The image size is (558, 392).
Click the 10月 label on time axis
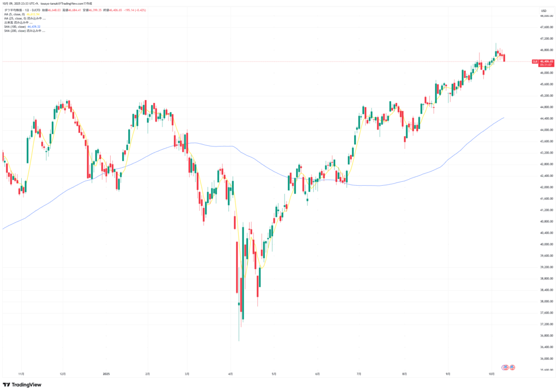pos(492,374)
